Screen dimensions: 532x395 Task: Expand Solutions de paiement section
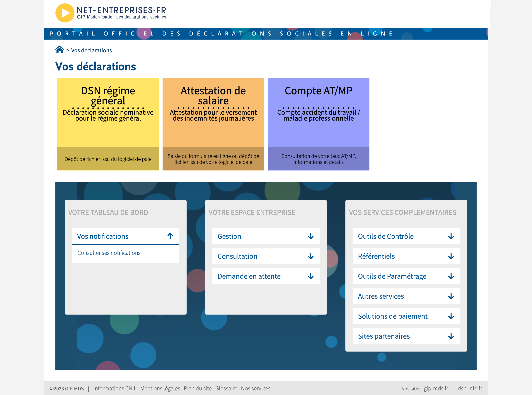tap(406, 316)
